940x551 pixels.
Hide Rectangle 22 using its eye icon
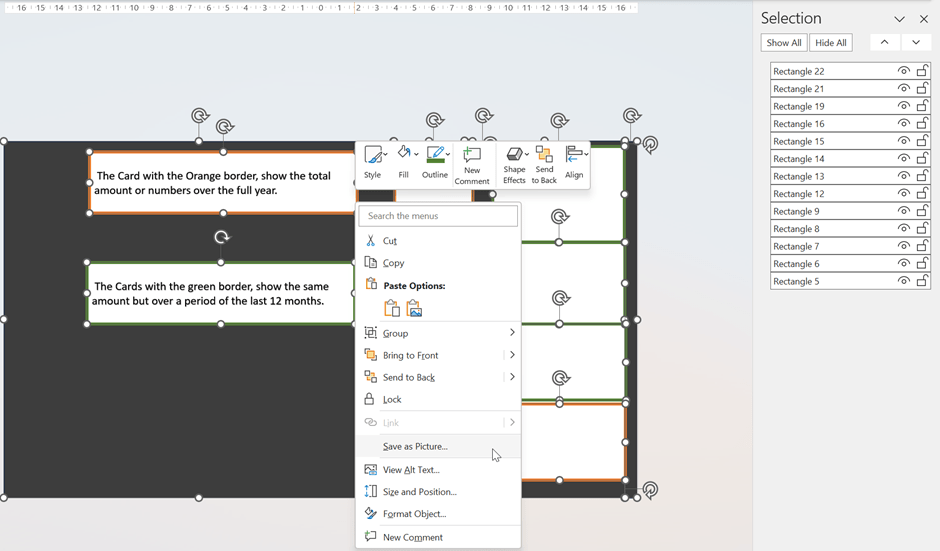(904, 71)
